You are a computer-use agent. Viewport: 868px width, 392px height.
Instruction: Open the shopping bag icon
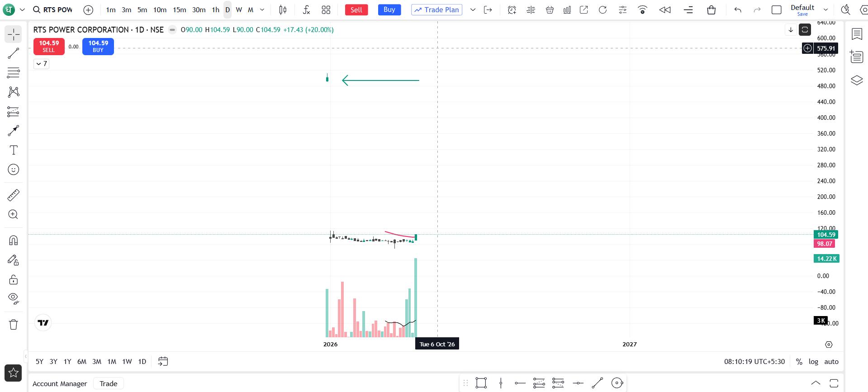click(711, 10)
